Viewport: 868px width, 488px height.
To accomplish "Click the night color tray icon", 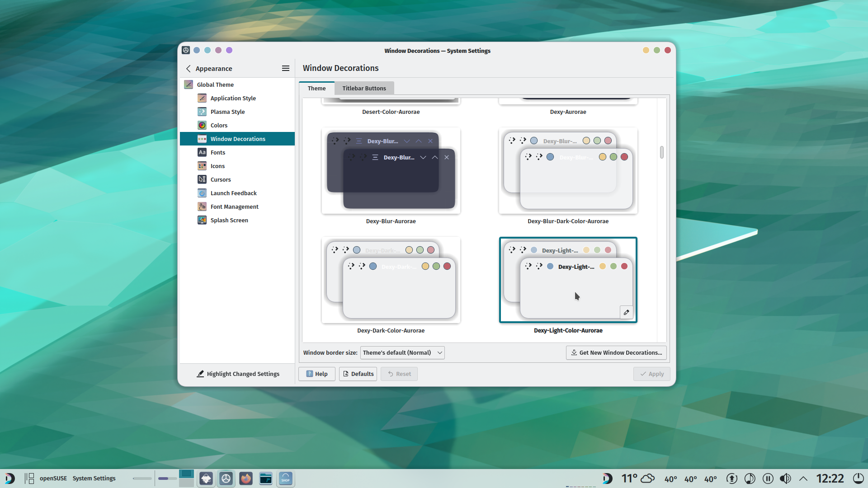I will pos(750,478).
